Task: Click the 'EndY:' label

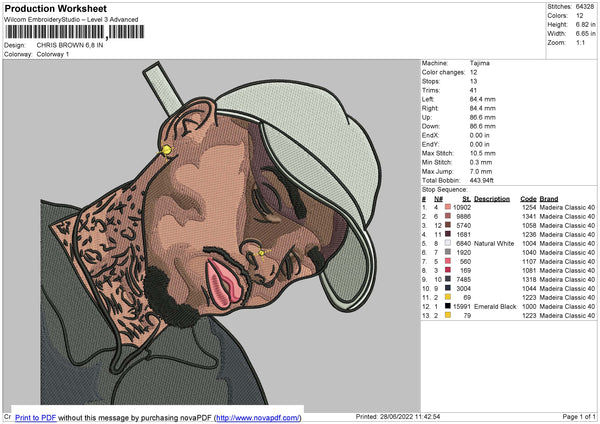Action: pos(430,144)
